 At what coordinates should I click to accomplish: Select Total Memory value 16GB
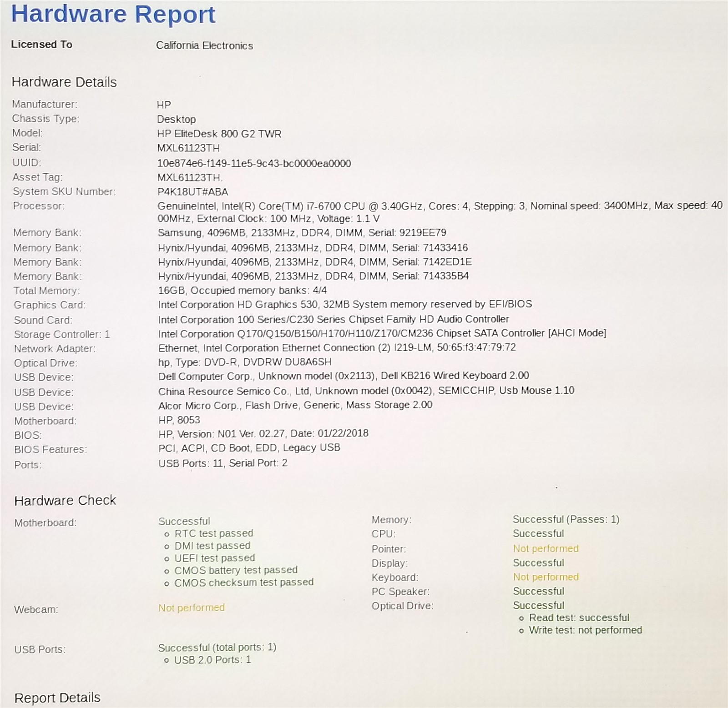(242, 291)
